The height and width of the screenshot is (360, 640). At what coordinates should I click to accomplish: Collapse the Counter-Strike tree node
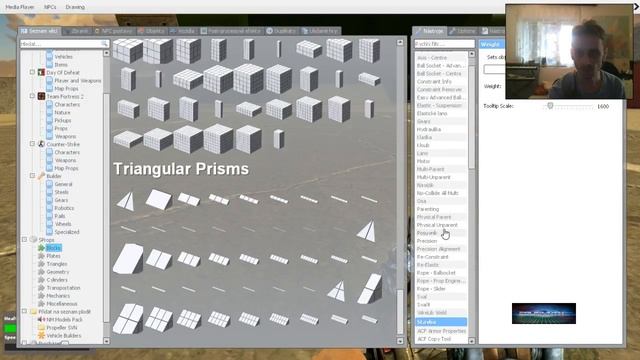tap(32, 144)
